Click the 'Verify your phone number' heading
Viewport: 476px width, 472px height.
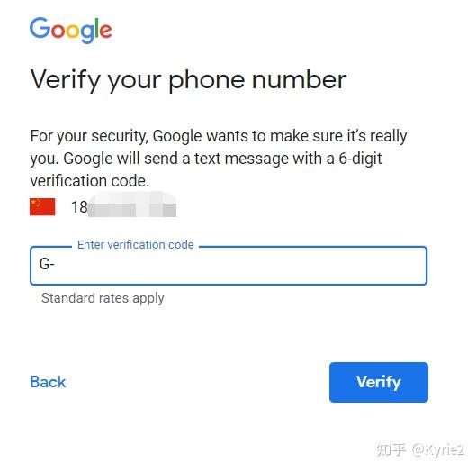188,79
